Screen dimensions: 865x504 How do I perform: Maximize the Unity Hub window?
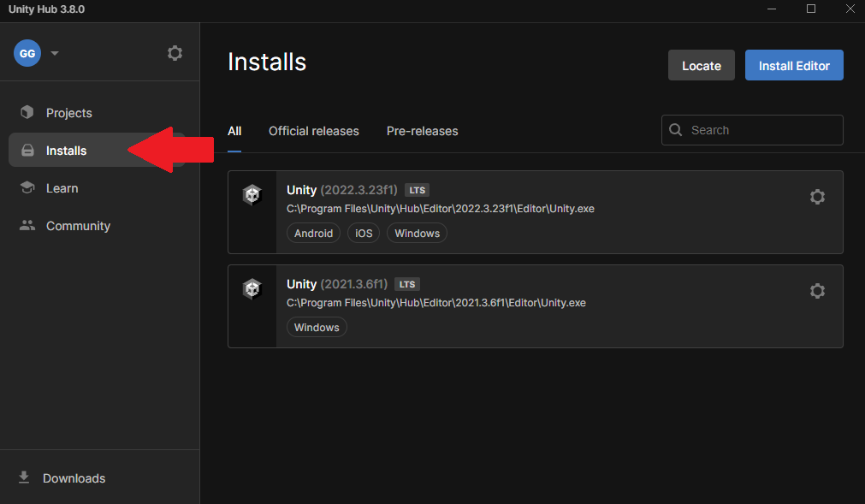point(811,9)
